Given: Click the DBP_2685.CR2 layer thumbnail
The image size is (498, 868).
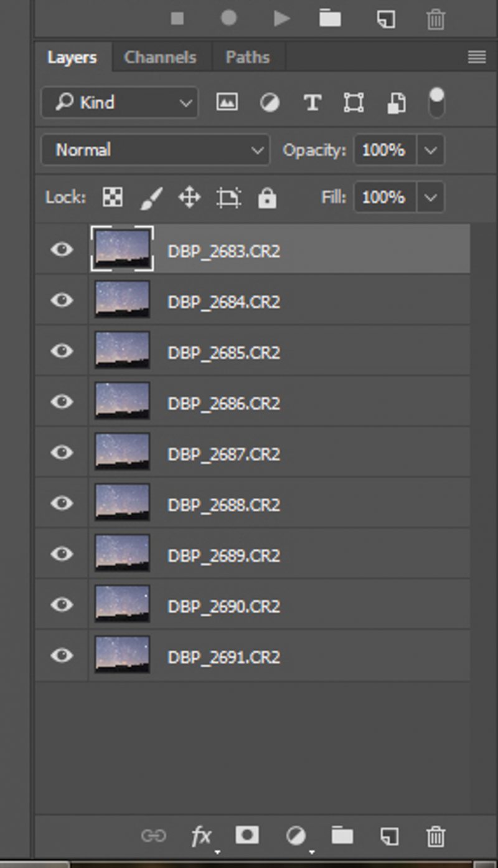Looking at the screenshot, I should click(122, 351).
